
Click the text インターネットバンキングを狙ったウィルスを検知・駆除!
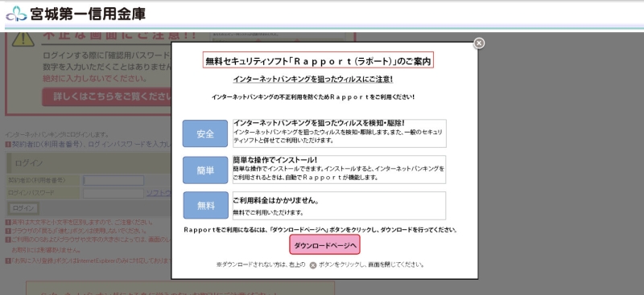pos(320,123)
